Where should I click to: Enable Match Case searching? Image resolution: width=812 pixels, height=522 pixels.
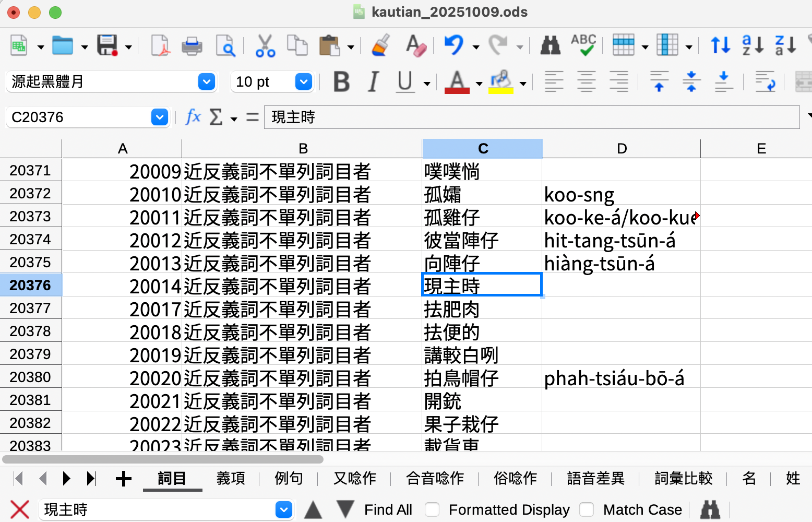click(x=587, y=509)
